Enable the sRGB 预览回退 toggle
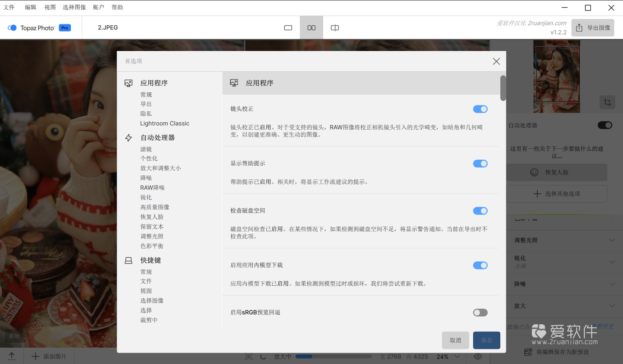The height and width of the screenshot is (364, 623). point(480,312)
